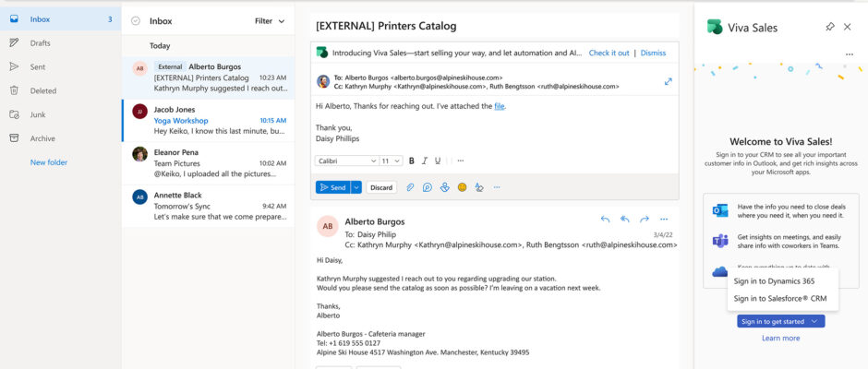Open the Calibri font dropdown
Viewport: 868px width, 369px height.
[346, 161]
